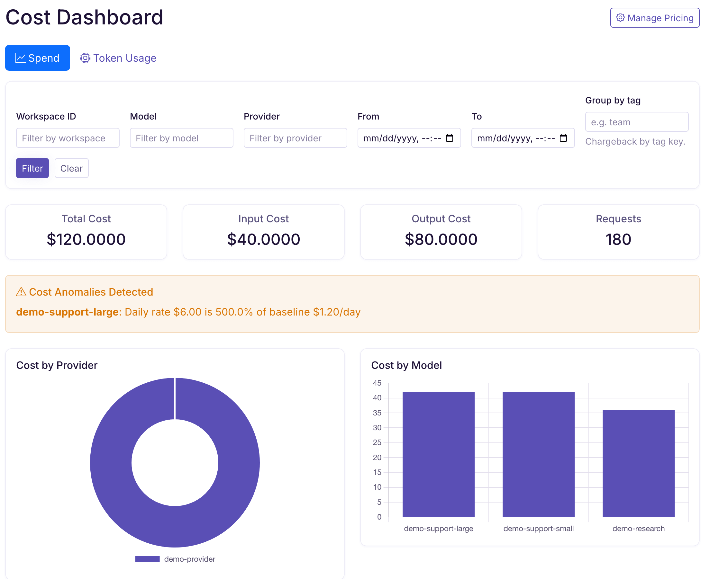Viewport: 728px width, 579px height.
Task: Click the Chargeback by tag key hint
Action: [635, 141]
